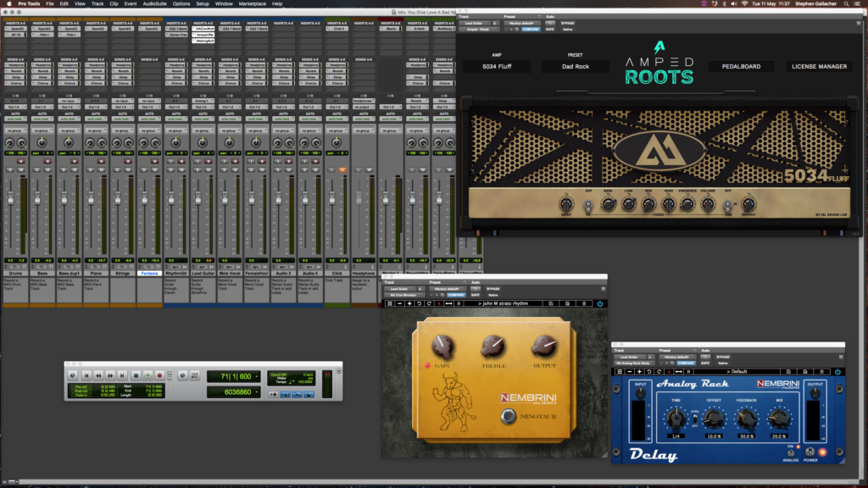868x488 pixels.
Task: Mute the Bass track
Action: tap(47, 169)
